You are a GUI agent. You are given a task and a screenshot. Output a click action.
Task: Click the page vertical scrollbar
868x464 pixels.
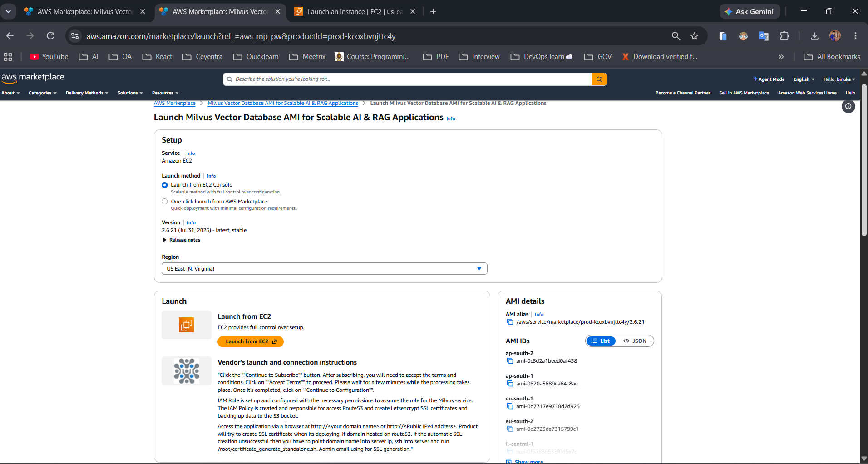[864, 160]
